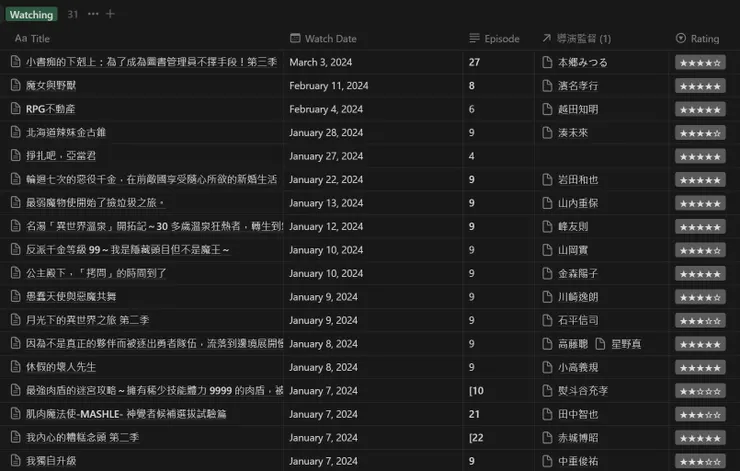Click page icon next to 北海道辣妹金古錐
This screenshot has height=471, width=740.
pyautogui.click(x=16, y=132)
